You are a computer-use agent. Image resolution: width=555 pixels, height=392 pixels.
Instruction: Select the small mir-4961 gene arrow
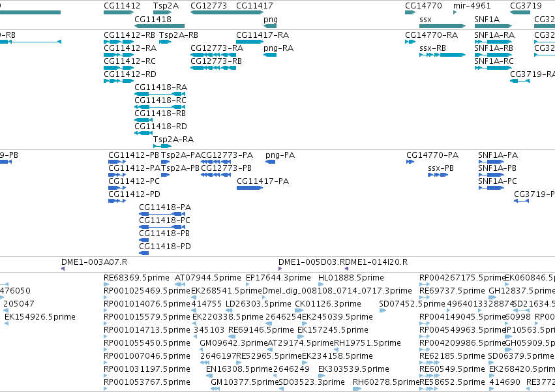click(x=455, y=12)
